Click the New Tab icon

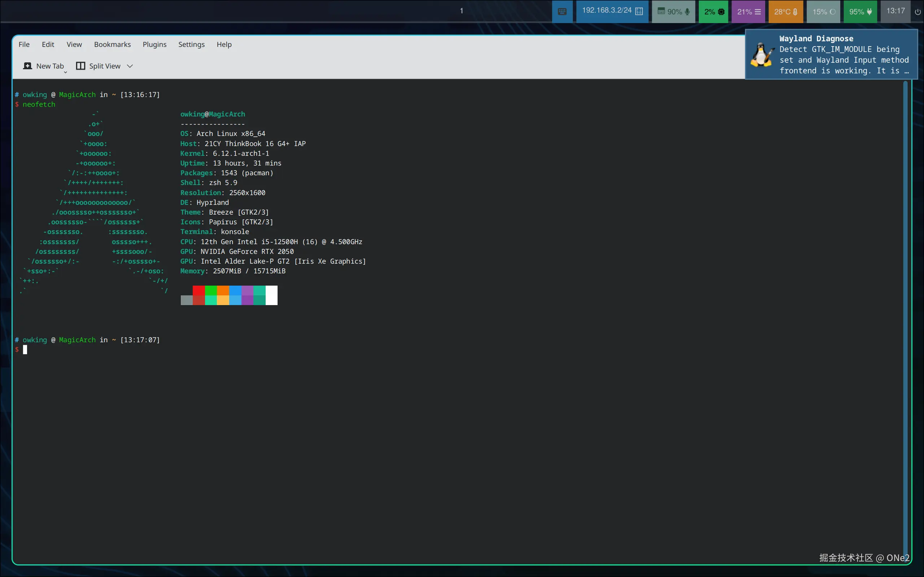click(x=27, y=66)
